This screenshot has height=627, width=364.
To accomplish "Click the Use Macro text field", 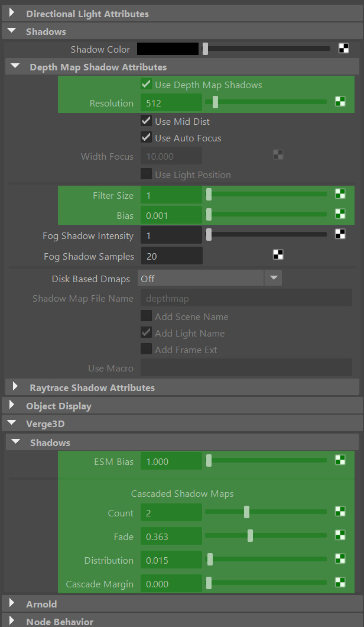I will tap(246, 367).
